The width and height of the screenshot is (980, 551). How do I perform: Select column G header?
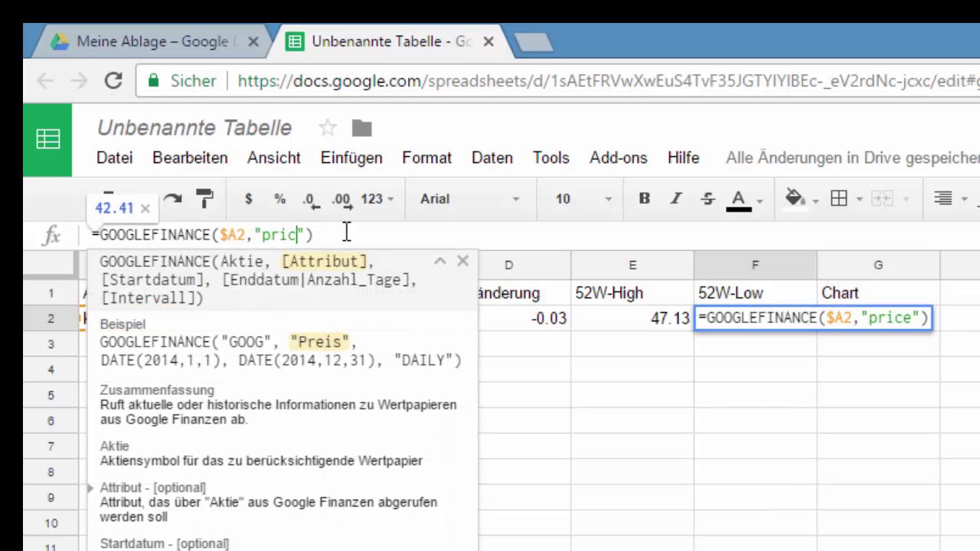click(878, 265)
